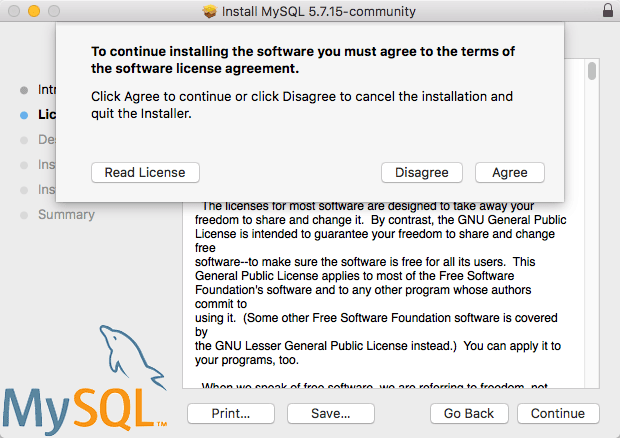620x438 pixels.
Task: Click the license text scrollbar thumb
Action: (x=592, y=71)
